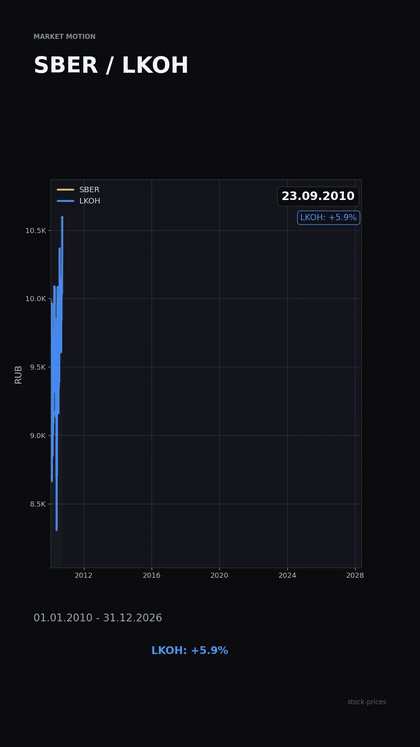The height and width of the screenshot is (747, 420).
Task: Click the blue LKOH legend line
Action: click(66, 201)
